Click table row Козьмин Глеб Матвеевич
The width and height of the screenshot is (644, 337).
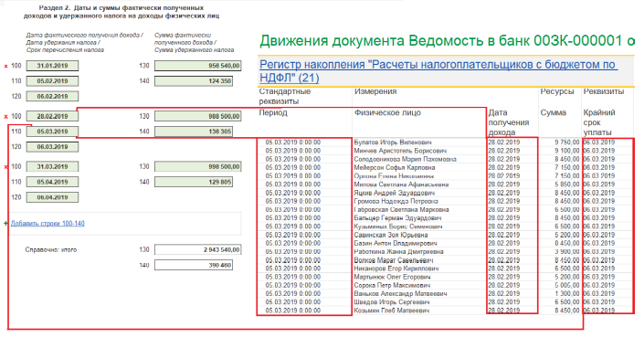tap(446, 311)
